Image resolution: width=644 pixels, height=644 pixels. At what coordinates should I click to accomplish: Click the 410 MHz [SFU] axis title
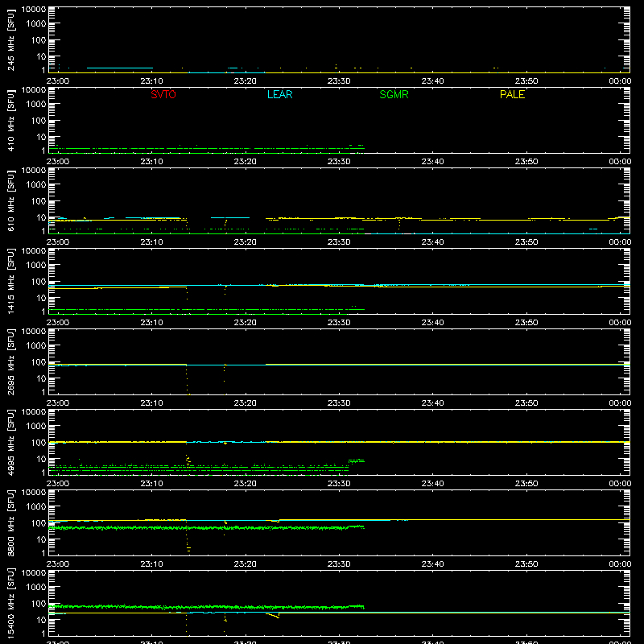tap(10, 120)
